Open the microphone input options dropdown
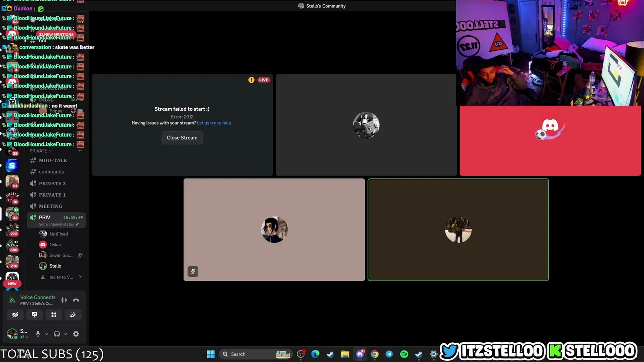The height and width of the screenshot is (362, 644). 46,334
